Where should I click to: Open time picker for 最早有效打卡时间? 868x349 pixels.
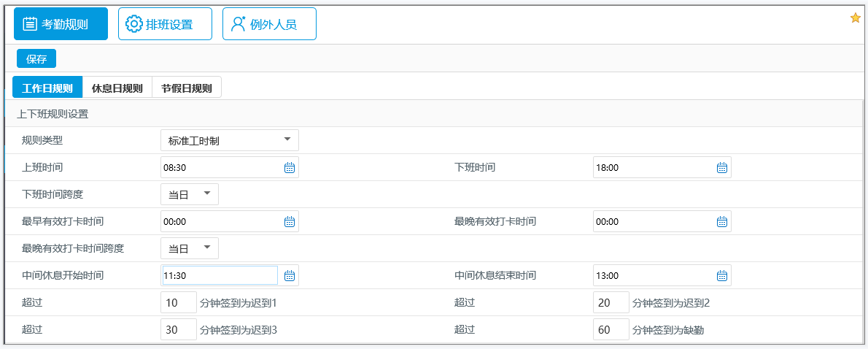(x=289, y=222)
